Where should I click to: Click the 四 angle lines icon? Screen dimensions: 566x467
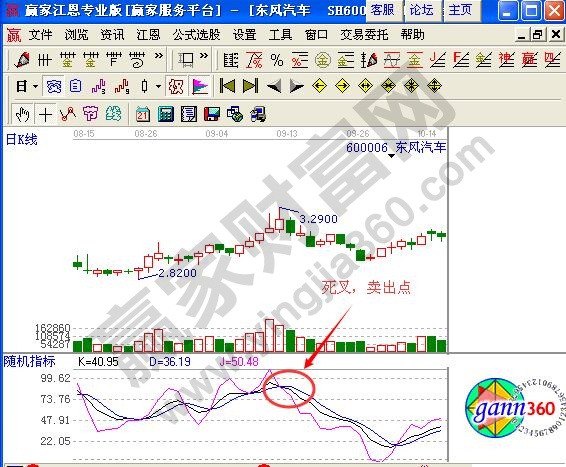click(x=553, y=60)
